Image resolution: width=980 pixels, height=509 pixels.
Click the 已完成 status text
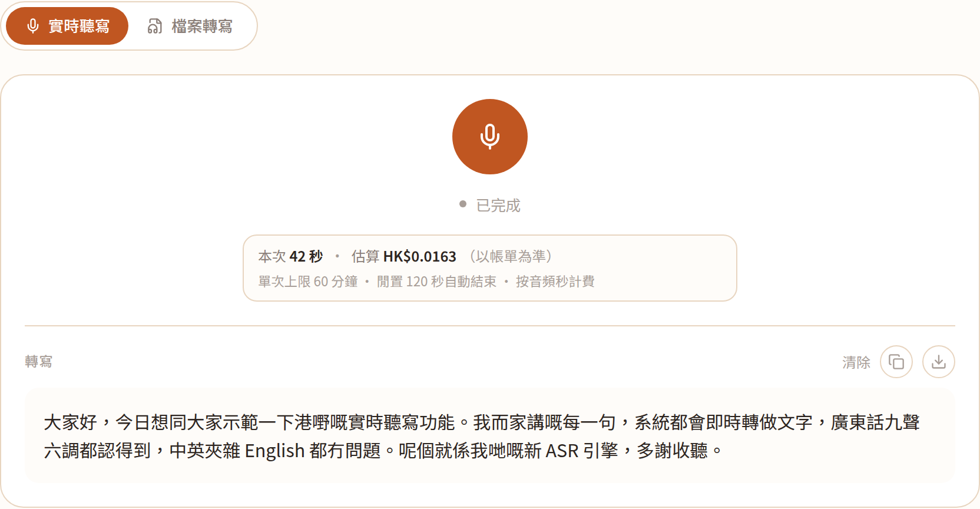[498, 206]
